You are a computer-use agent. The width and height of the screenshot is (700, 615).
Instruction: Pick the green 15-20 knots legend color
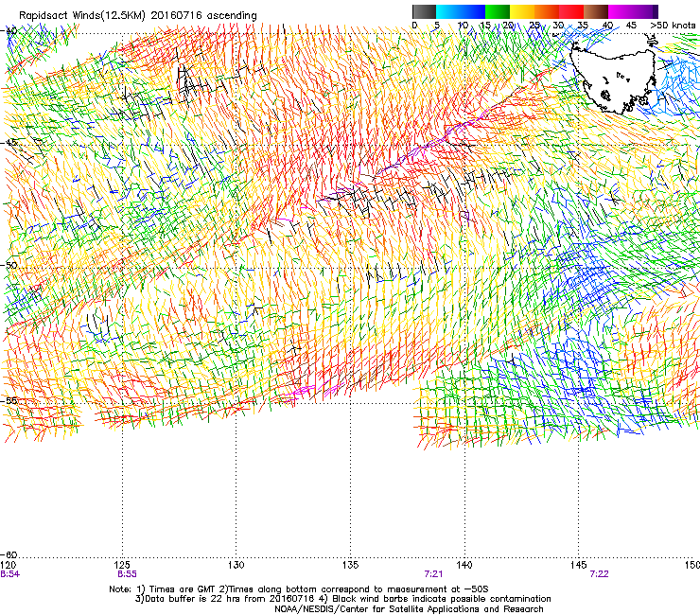pyautogui.click(x=498, y=11)
